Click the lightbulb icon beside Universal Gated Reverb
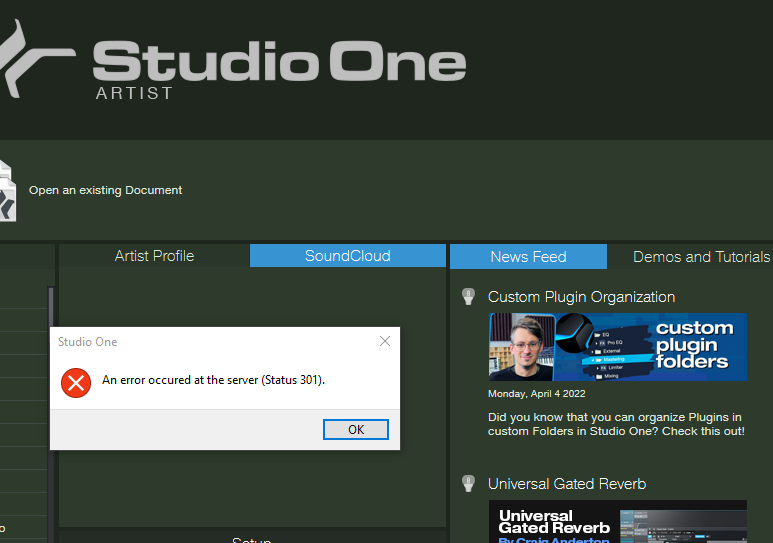This screenshot has height=543, width=773. pos(468,483)
